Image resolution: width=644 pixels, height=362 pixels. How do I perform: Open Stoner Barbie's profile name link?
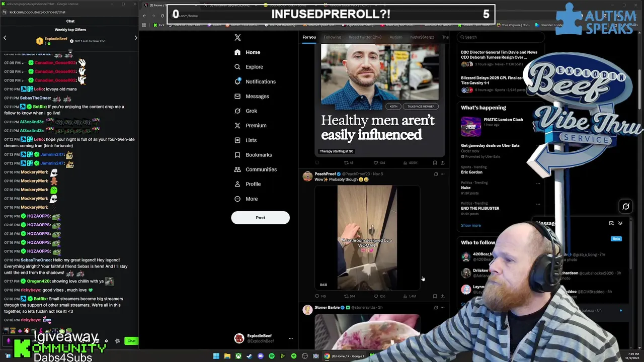(x=327, y=307)
